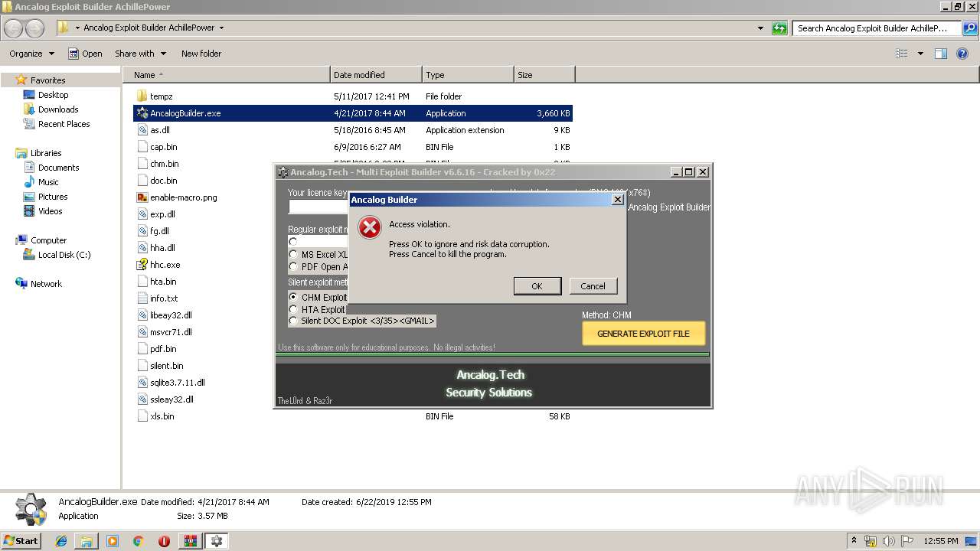Click the green progress bar in builder
This screenshot has width=980, height=551.
[493, 354]
